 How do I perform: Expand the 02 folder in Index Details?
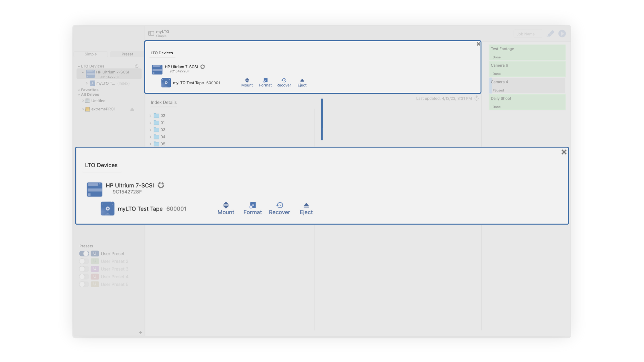[150, 116]
